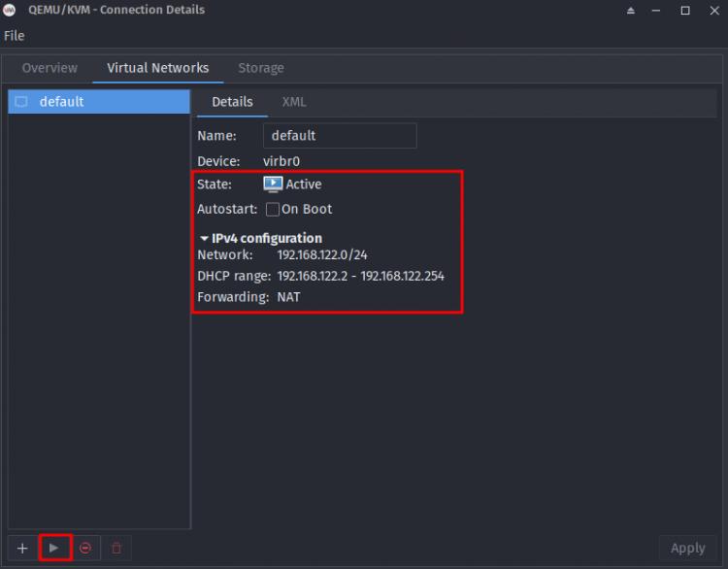This screenshot has width=728, height=569.
Task: Click the Active state monitor icon
Action: point(273,184)
